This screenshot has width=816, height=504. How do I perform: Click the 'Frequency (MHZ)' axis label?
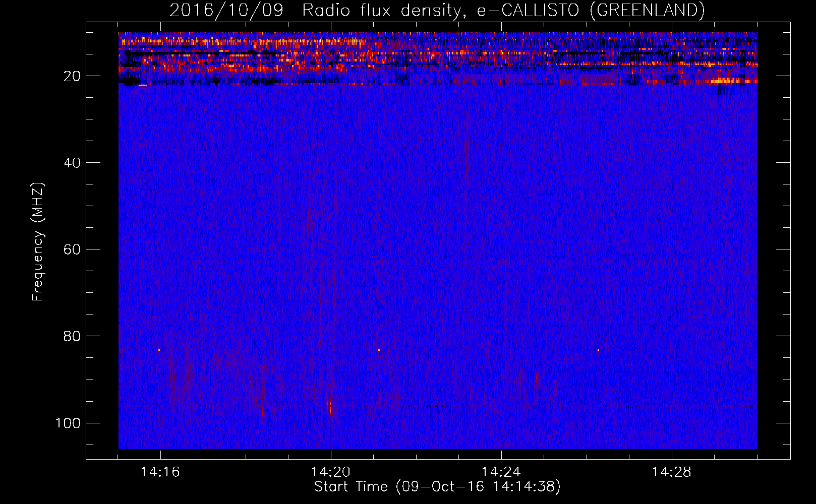pos(38,242)
